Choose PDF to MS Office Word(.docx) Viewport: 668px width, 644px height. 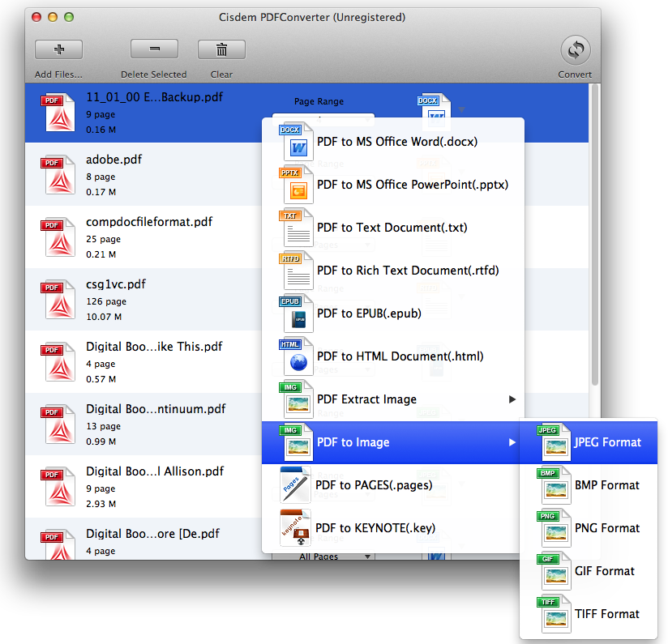point(396,142)
